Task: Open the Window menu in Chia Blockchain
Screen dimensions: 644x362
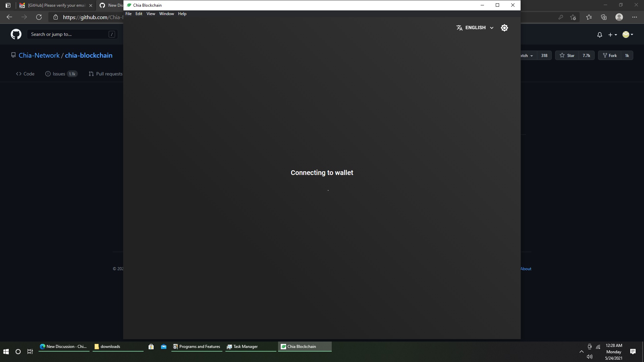Action: tap(166, 14)
